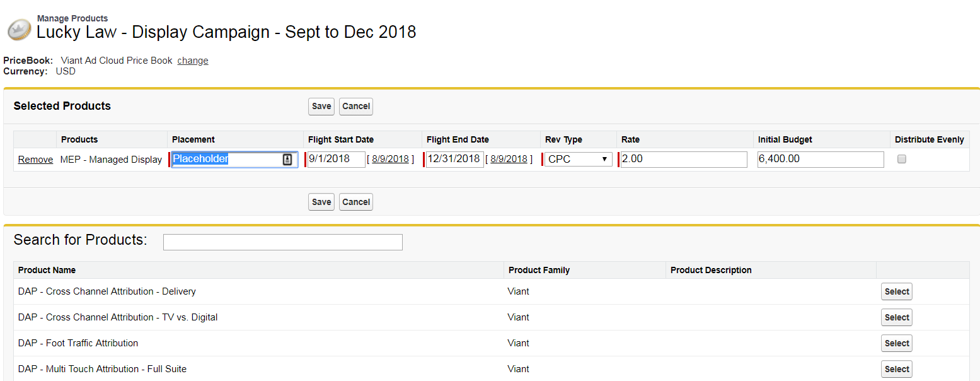Screen dimensions: 980x381
Task: Select DAP - Foot Traffic Attribution product
Action: coord(896,344)
